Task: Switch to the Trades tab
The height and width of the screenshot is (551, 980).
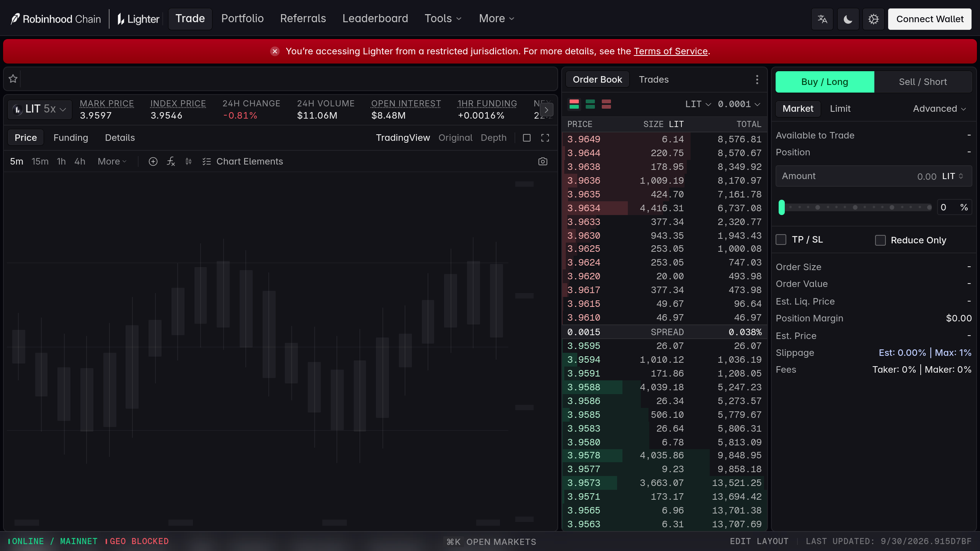Action: point(653,80)
